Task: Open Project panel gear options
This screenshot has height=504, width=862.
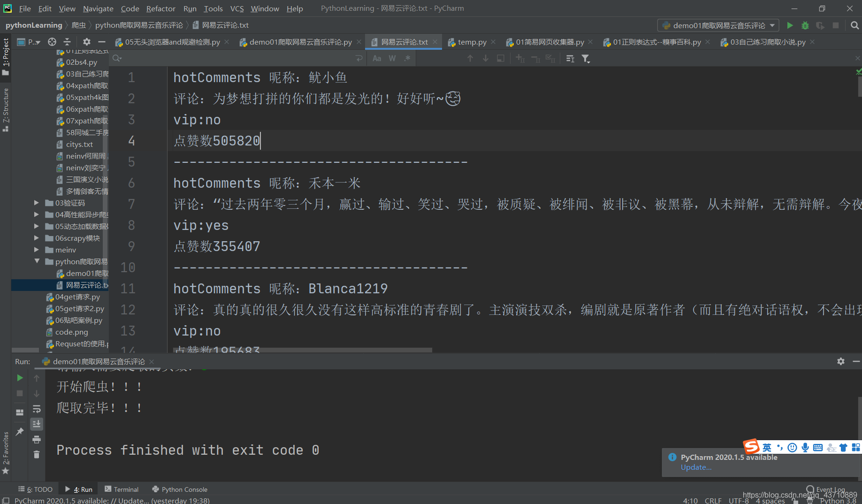Action: [86, 42]
